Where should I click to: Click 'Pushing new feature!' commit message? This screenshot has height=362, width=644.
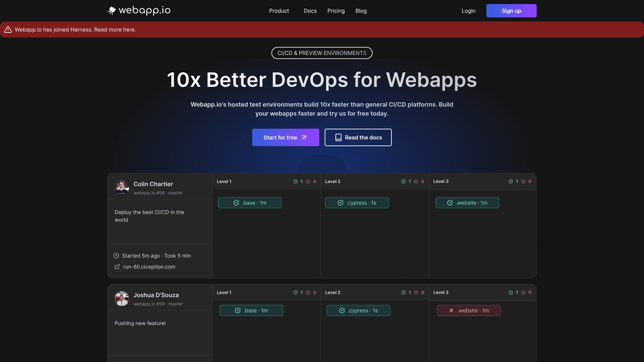pyautogui.click(x=140, y=323)
